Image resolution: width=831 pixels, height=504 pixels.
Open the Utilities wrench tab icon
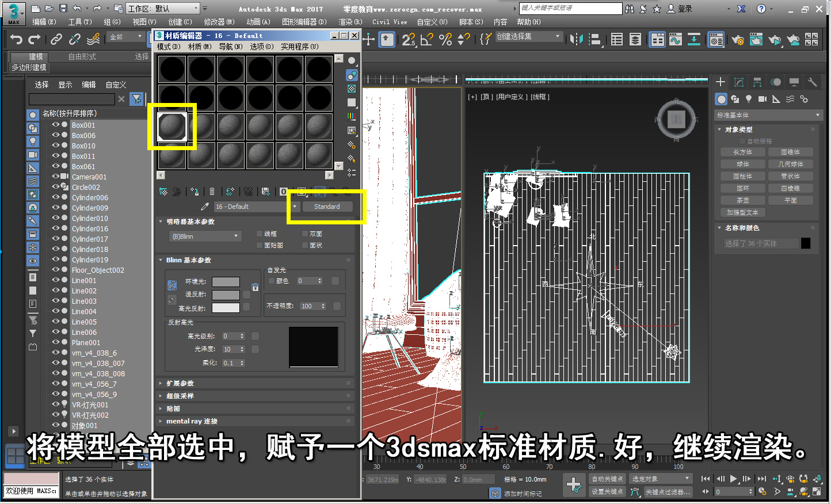point(812,82)
